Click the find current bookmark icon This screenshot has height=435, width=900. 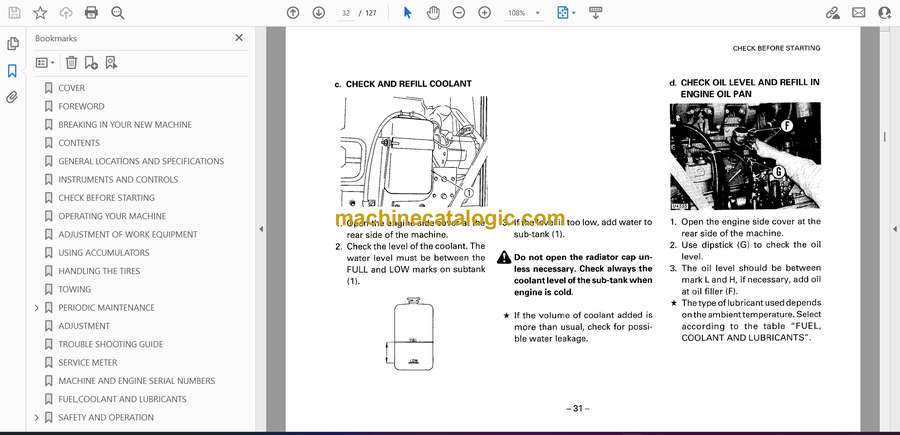pos(111,63)
